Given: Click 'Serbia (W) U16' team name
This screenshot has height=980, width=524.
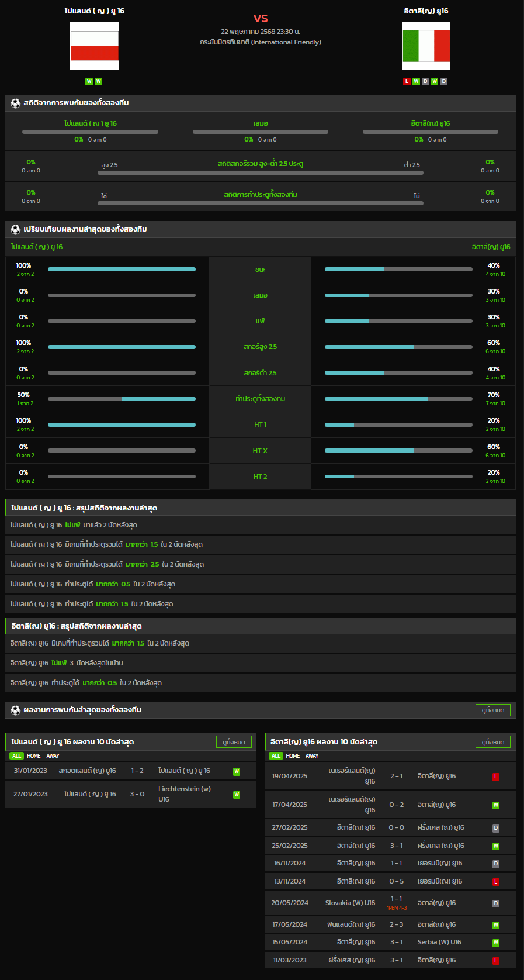Looking at the screenshot, I should (x=439, y=942).
